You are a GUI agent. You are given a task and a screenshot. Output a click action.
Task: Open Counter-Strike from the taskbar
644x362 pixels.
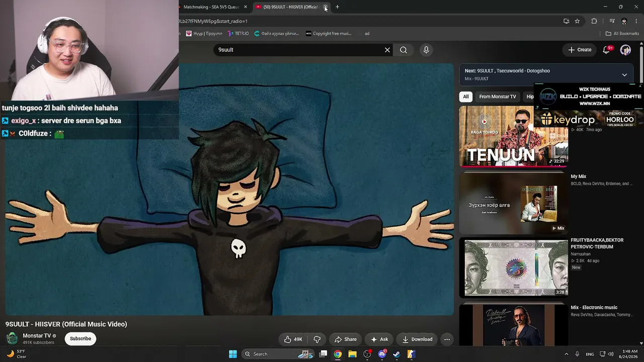[411, 354]
